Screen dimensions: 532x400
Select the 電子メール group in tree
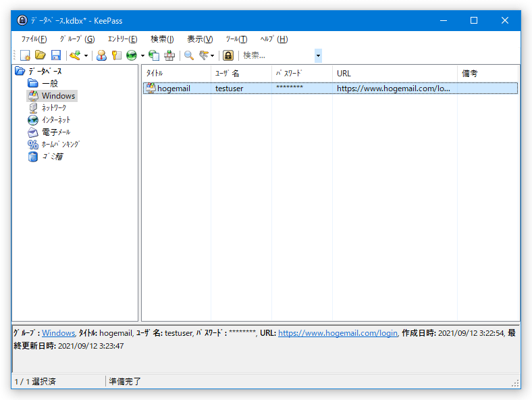(x=56, y=132)
